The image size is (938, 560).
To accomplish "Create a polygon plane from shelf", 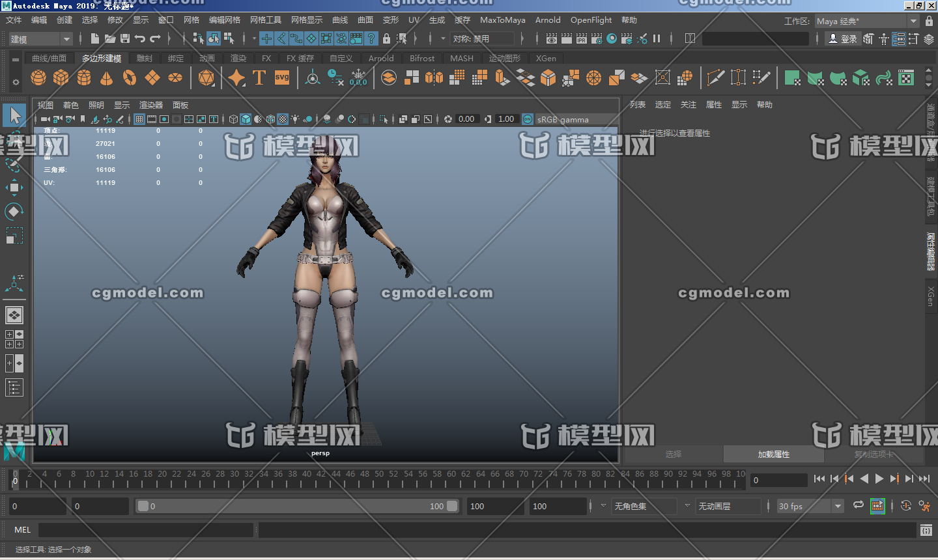I will click(152, 78).
